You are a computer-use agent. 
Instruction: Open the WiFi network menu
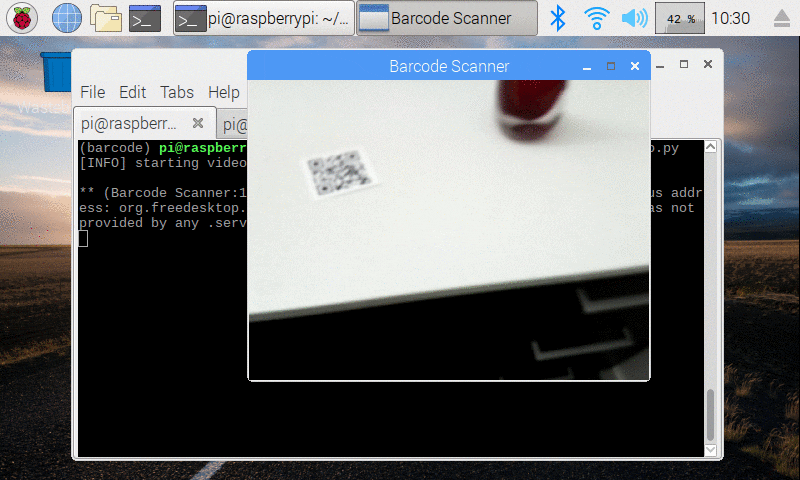point(597,18)
